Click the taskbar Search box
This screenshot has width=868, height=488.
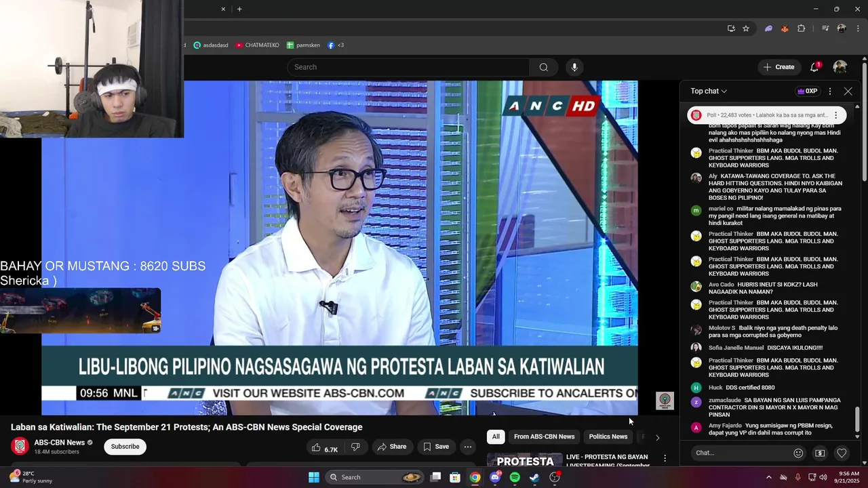(375, 477)
